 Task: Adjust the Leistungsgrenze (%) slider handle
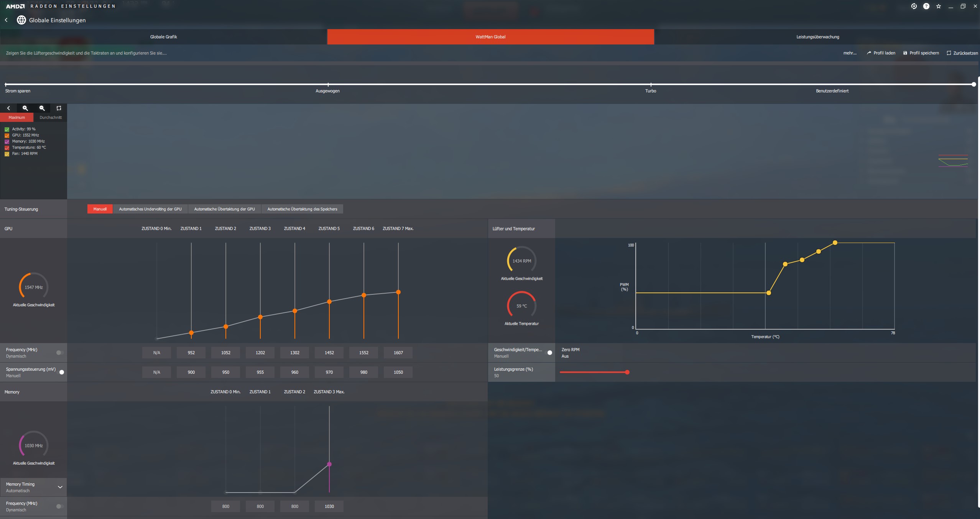(x=627, y=372)
